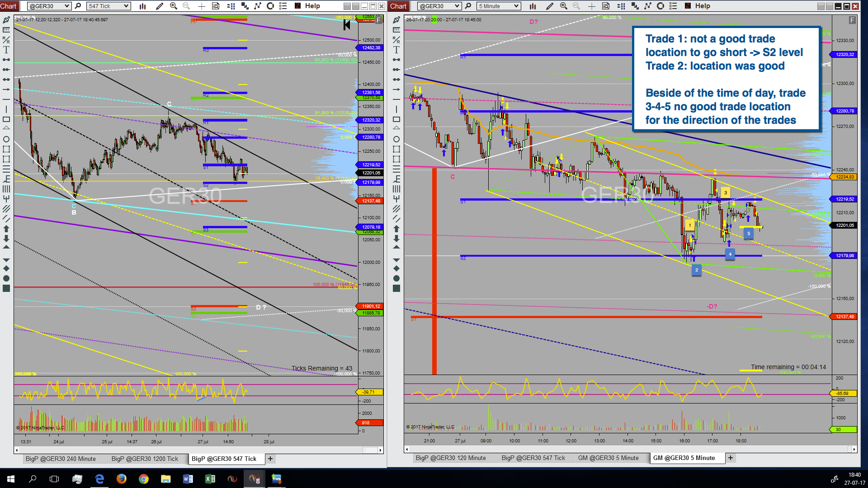Open the Windows Start menu
The image size is (868, 488).
pyautogui.click(x=11, y=479)
